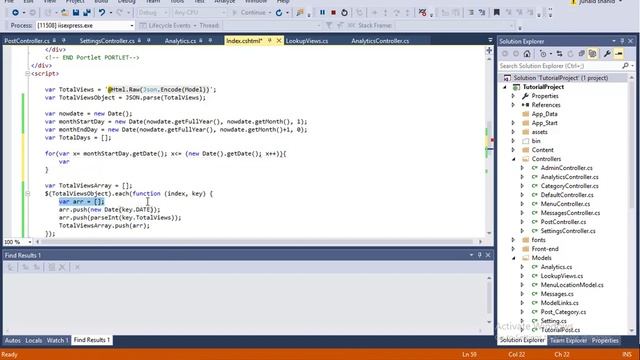Viewport: 640px width, 360px height.
Task: Switch to SettingsController.cs tab
Action: coord(107,41)
